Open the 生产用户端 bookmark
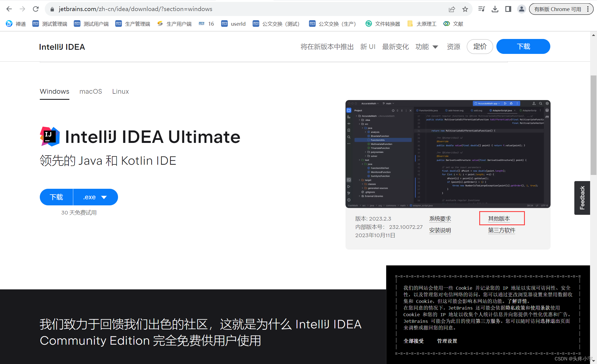597x364 pixels. 174,24
